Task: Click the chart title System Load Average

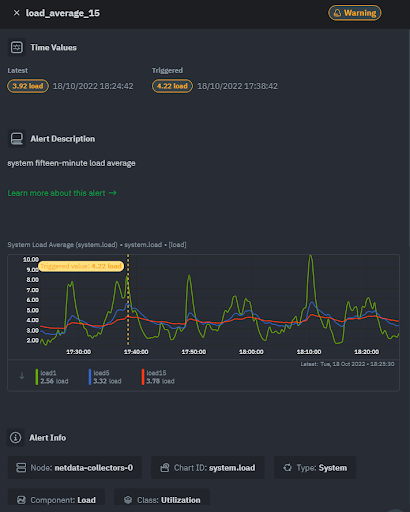Action: [97, 245]
